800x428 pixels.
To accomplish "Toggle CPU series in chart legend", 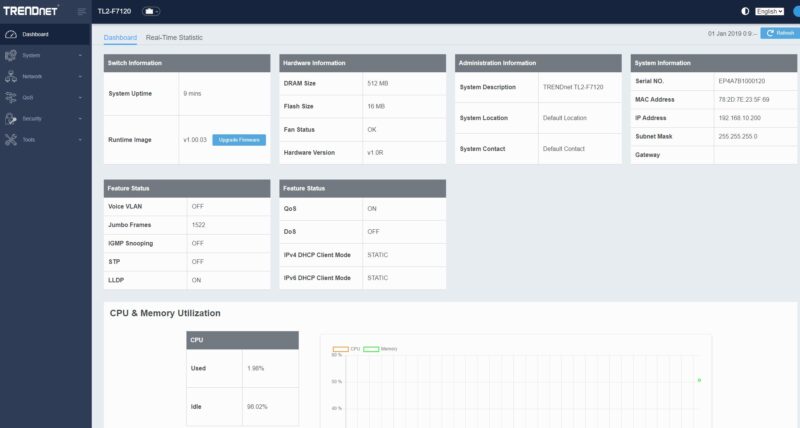I will (346, 349).
